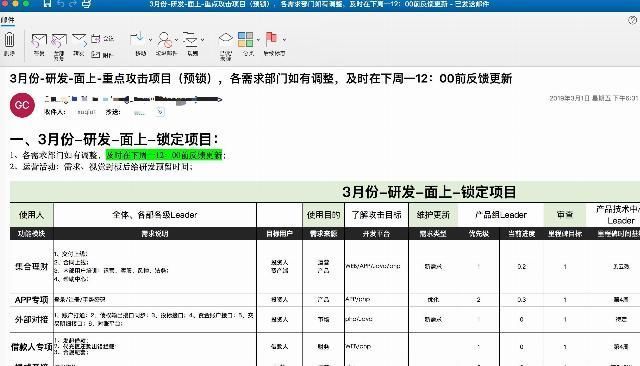Click the Junk mail icon

pyautogui.click(x=165, y=40)
